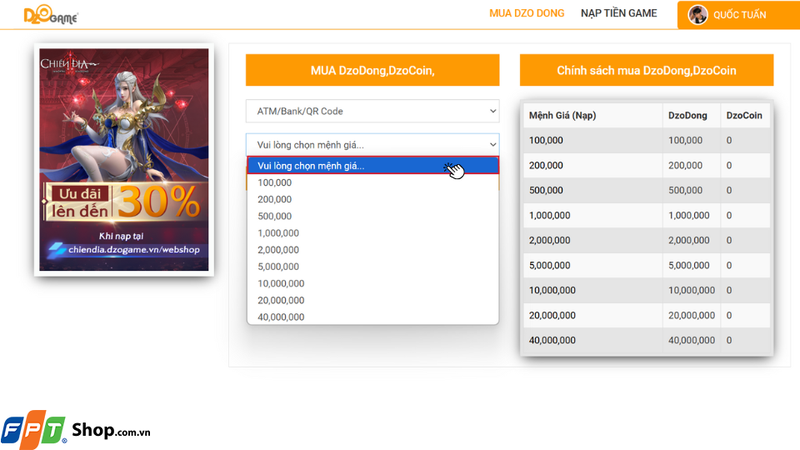Choose the 5,000,000 denomination option
The width and height of the screenshot is (800, 450).
coord(372,267)
